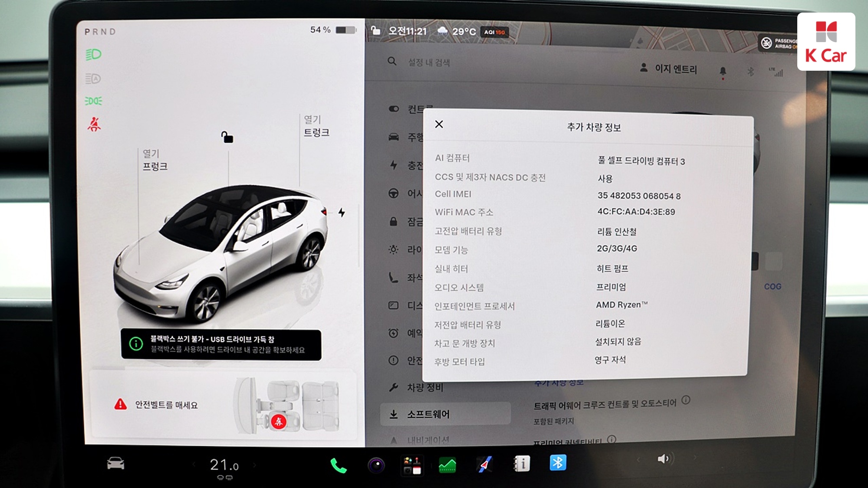Image resolution: width=868 pixels, height=488 pixels.
Task: Open the toybox app icon
Action: click(x=412, y=465)
